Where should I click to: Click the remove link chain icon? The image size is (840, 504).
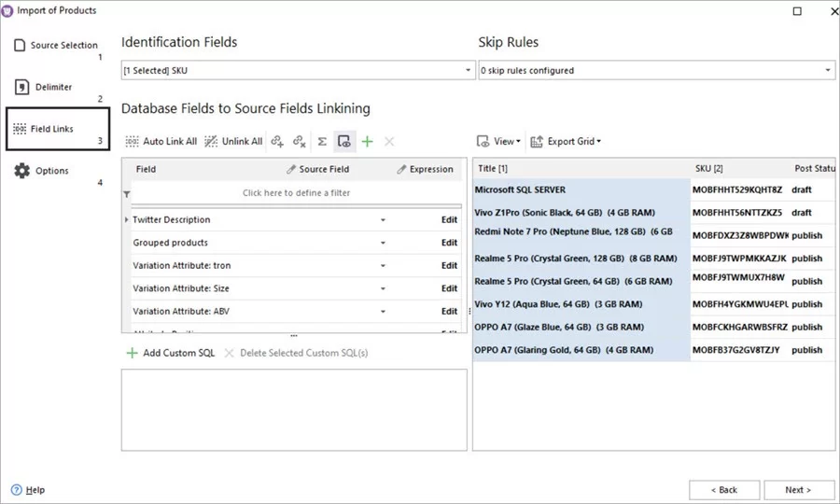(299, 142)
